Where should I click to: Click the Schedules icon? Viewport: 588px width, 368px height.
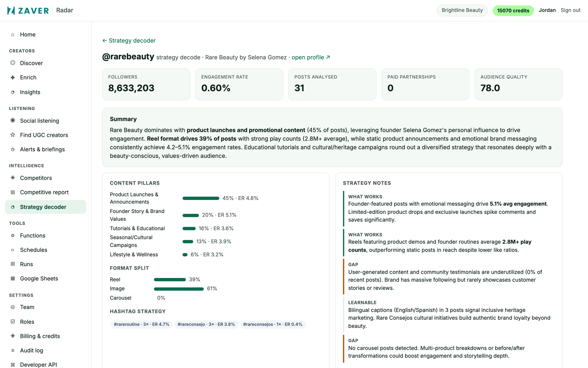(13, 250)
